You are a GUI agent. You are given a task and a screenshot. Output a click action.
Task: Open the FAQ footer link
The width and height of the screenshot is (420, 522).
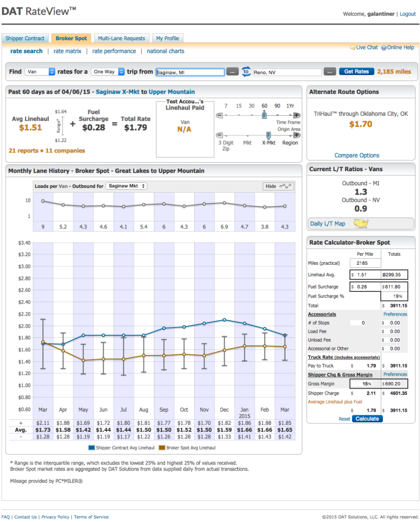pyautogui.click(x=6, y=517)
